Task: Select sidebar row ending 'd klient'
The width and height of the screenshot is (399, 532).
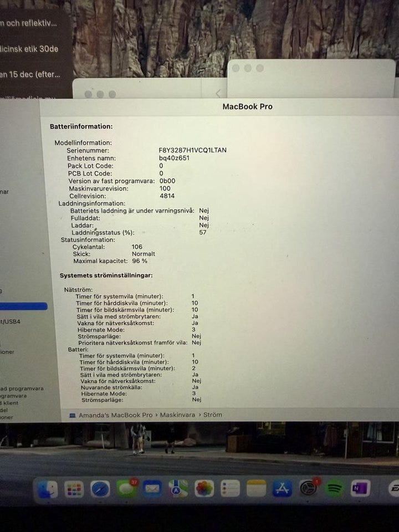Action: pyautogui.click(x=9, y=403)
